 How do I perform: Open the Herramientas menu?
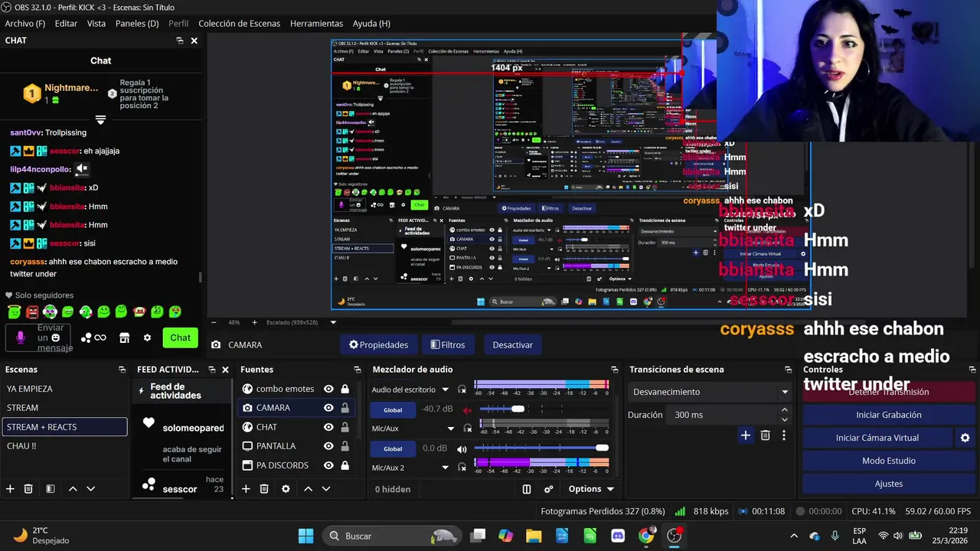click(x=316, y=24)
